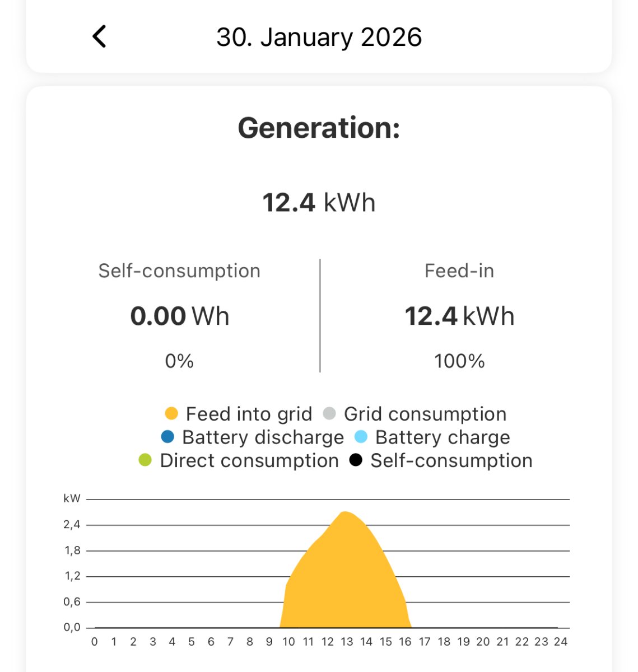Select the 'Direct consumption' legend label
638x672 pixels.
249,460
